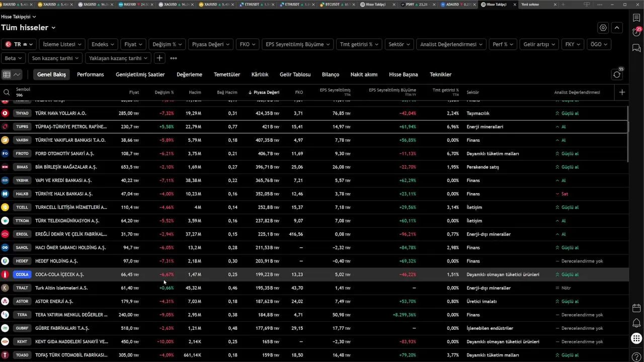The image size is (644, 362).
Task: Sort by FKO column header
Action: click(299, 93)
